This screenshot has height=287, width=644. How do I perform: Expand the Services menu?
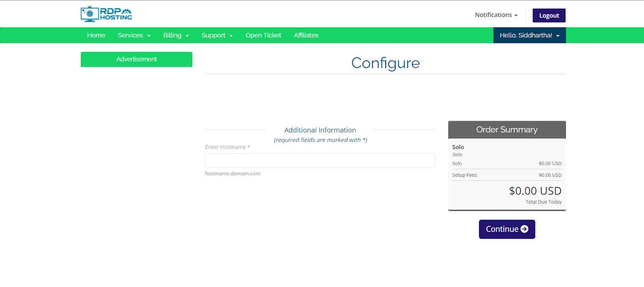tap(134, 35)
